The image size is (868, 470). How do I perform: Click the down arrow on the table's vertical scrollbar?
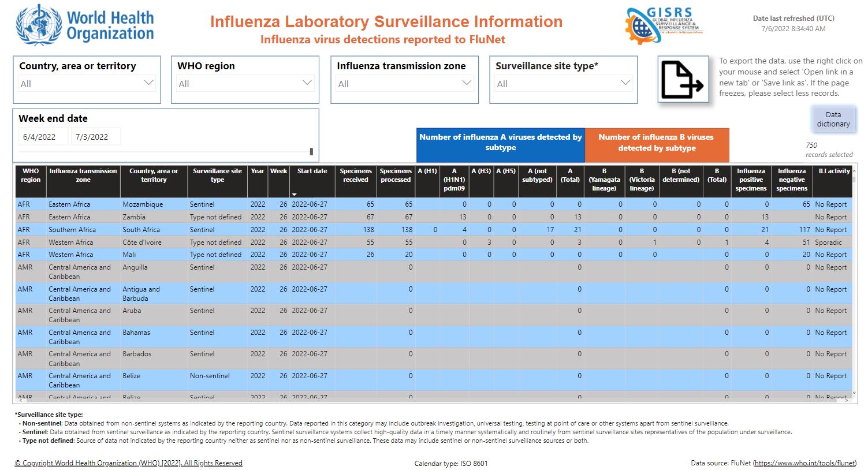(x=853, y=392)
